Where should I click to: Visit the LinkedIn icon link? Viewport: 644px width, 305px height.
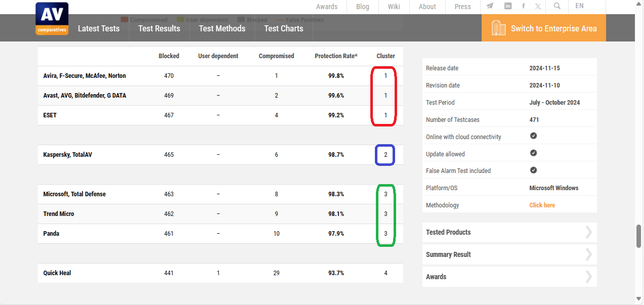(x=508, y=6)
